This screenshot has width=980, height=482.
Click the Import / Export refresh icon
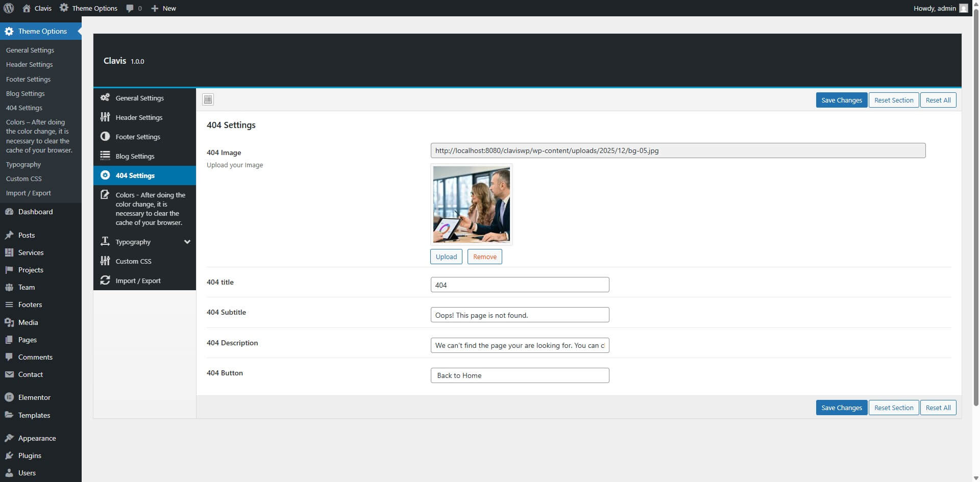pos(105,280)
